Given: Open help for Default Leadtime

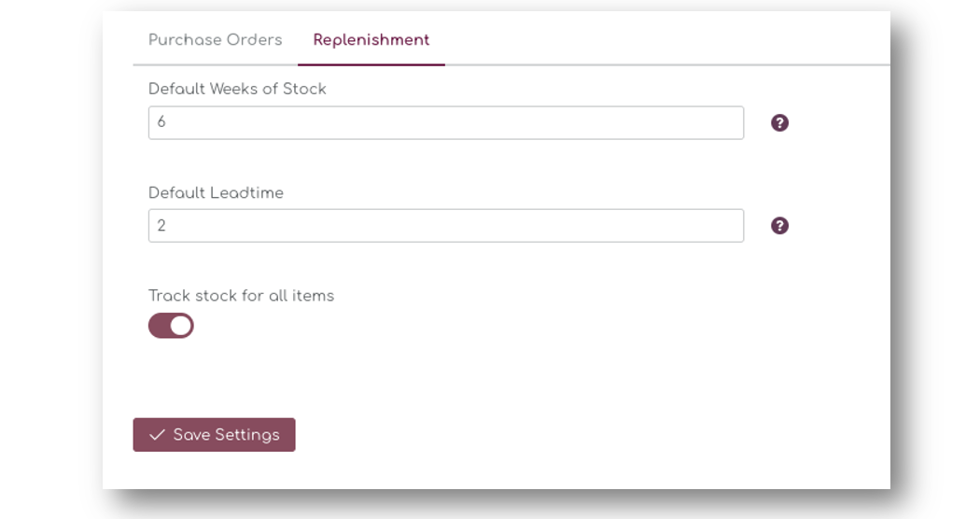Looking at the screenshot, I should pos(779,226).
